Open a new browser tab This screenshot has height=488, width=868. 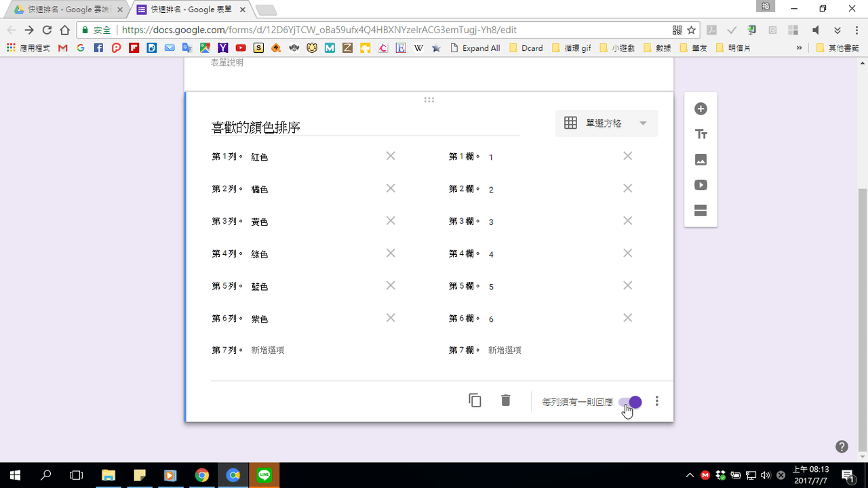(266, 9)
